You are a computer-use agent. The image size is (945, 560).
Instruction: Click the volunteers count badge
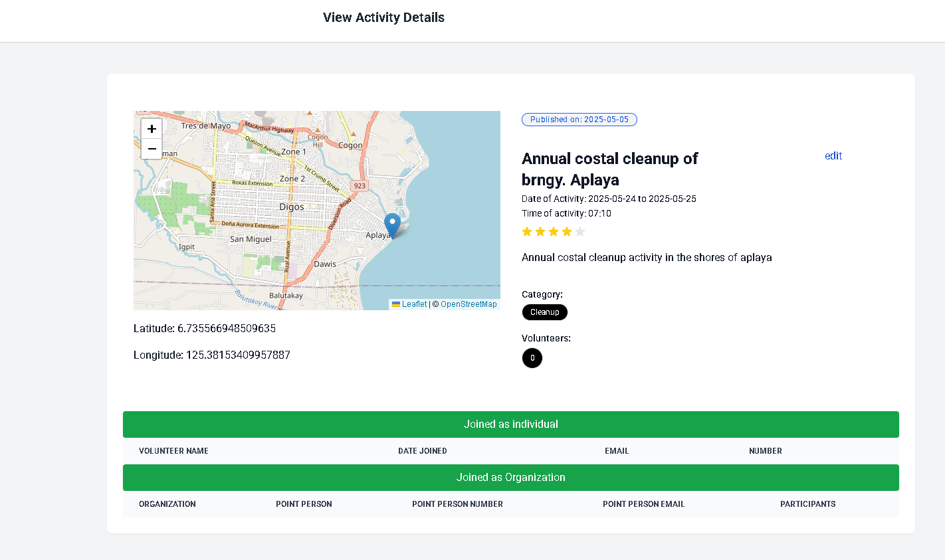[532, 358]
